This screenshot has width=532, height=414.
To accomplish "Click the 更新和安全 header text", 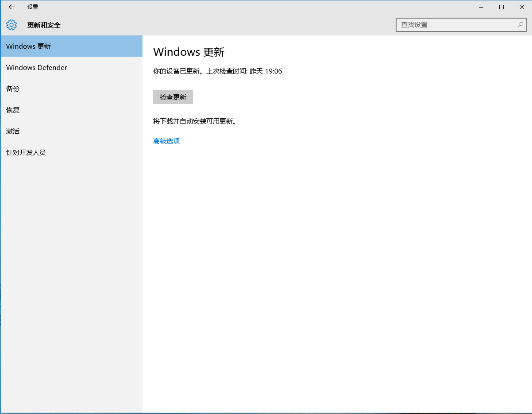I will (x=44, y=25).
